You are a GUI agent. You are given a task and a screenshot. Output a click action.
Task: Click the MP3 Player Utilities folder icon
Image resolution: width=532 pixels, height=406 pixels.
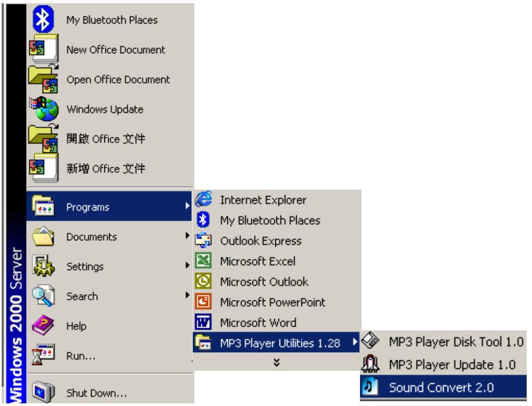coord(203,342)
